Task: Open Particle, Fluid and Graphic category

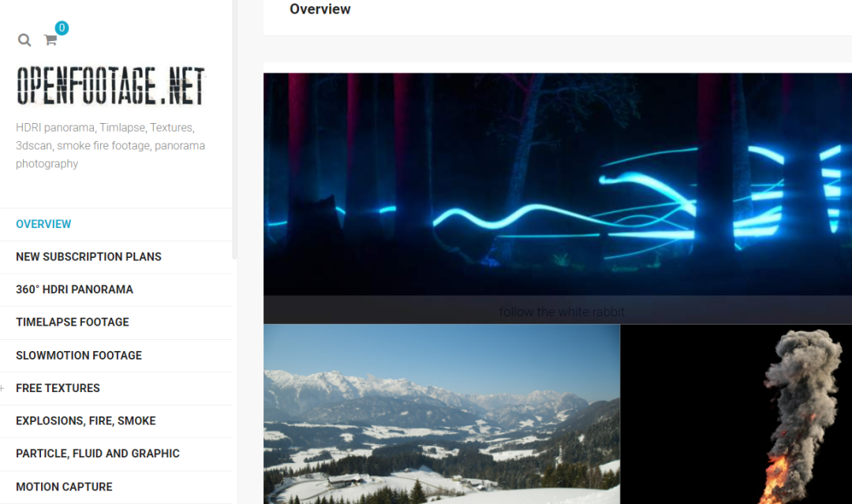Action: coord(98,454)
